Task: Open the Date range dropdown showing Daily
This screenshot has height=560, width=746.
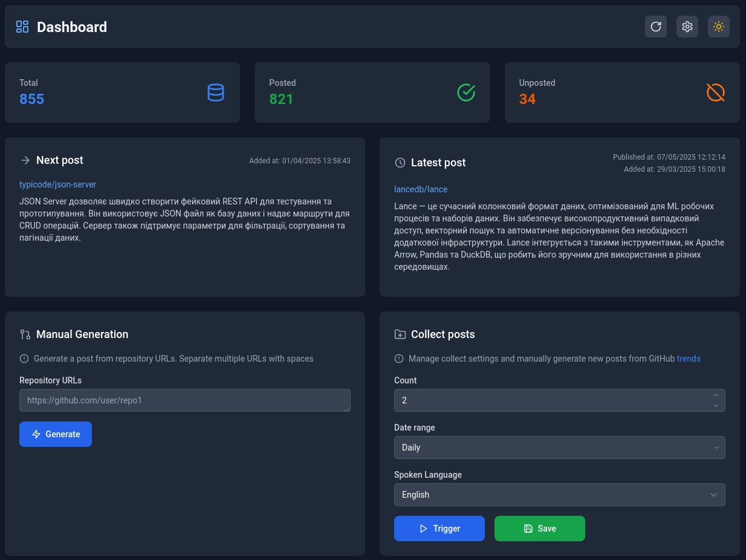Action: click(560, 448)
